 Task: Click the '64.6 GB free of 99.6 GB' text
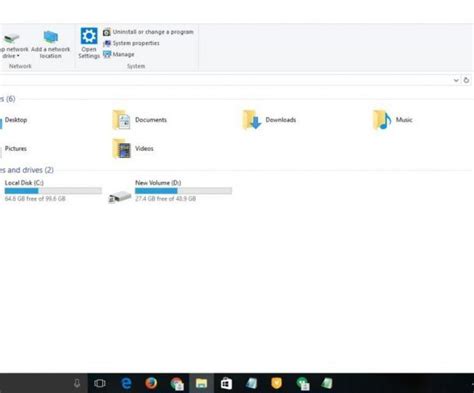pyautogui.click(x=35, y=199)
